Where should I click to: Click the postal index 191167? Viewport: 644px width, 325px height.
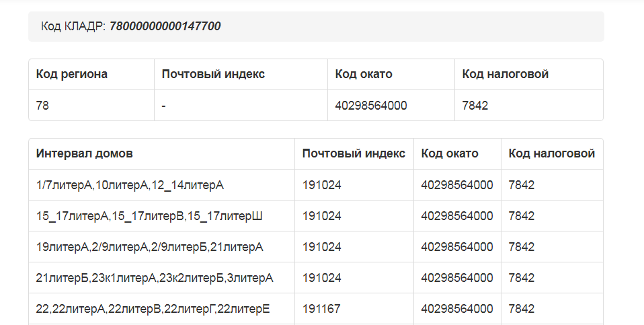[x=321, y=309]
